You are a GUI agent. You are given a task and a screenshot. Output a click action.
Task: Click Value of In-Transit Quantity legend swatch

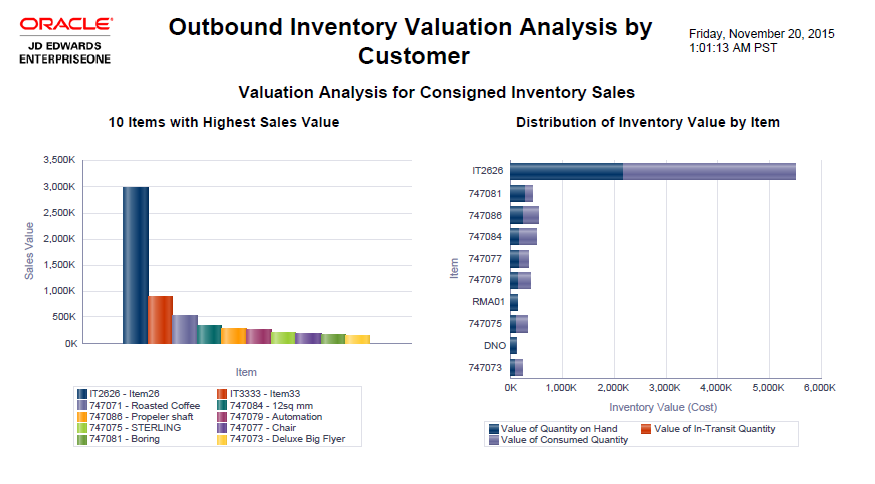tap(646, 429)
